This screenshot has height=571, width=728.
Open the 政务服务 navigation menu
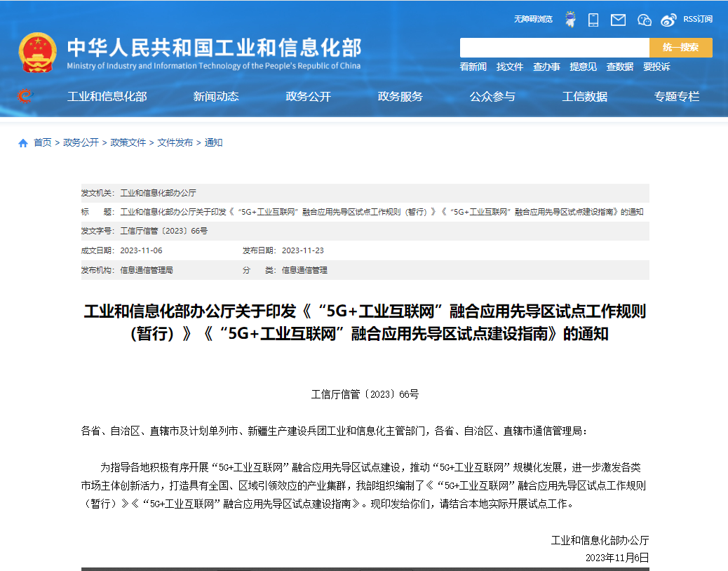click(400, 97)
